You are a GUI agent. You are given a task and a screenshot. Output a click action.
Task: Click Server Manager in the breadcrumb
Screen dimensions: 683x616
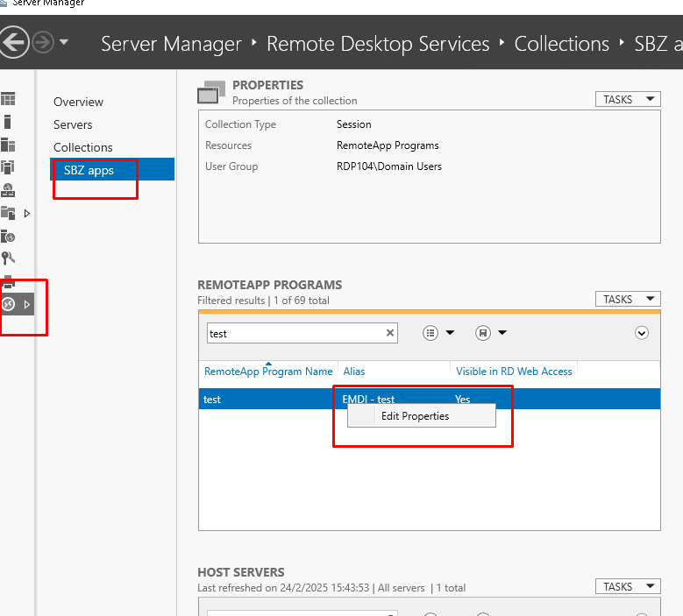point(171,44)
